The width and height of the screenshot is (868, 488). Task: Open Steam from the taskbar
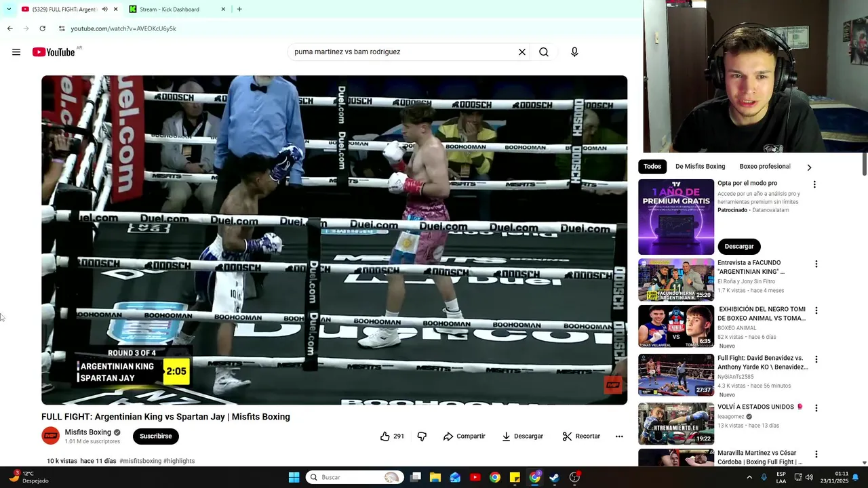pyautogui.click(x=554, y=477)
